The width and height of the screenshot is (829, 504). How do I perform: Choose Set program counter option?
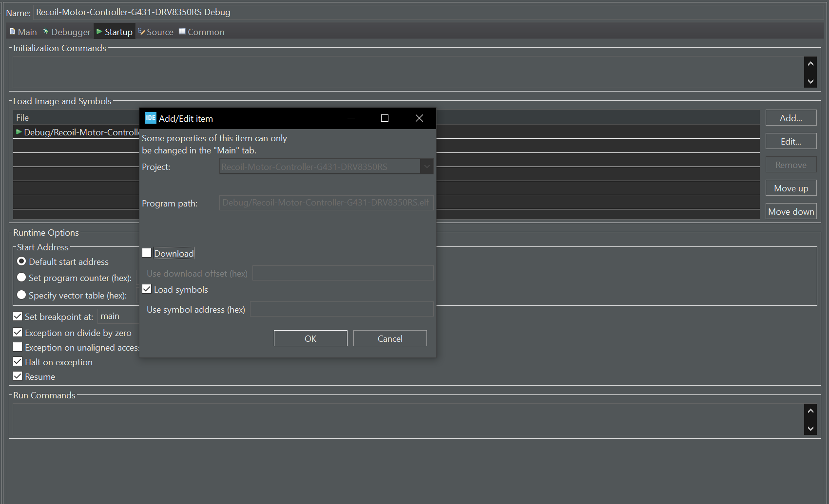21,278
